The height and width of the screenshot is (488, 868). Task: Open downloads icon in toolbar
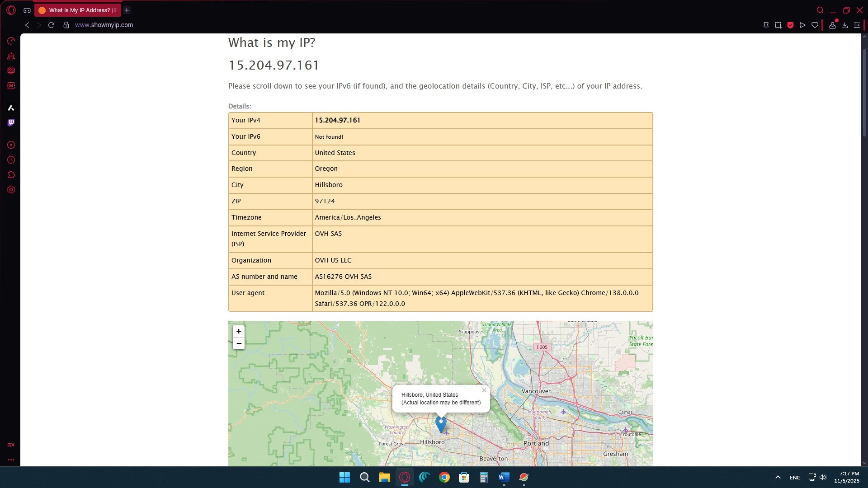[x=844, y=25]
